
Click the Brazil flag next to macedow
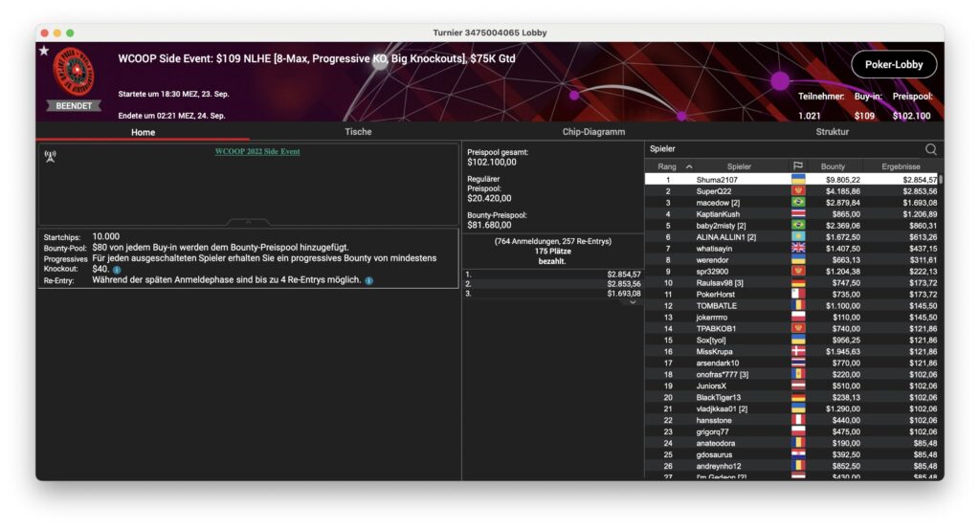tap(797, 203)
